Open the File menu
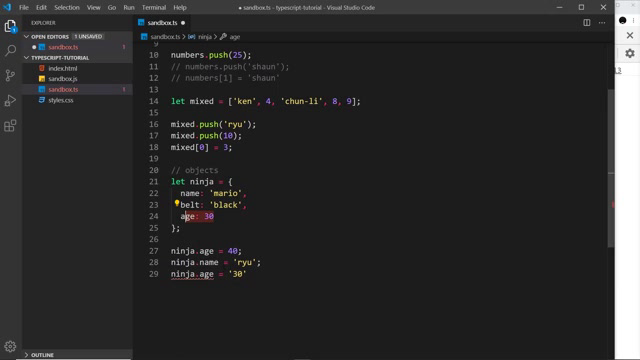 [x=24, y=7]
